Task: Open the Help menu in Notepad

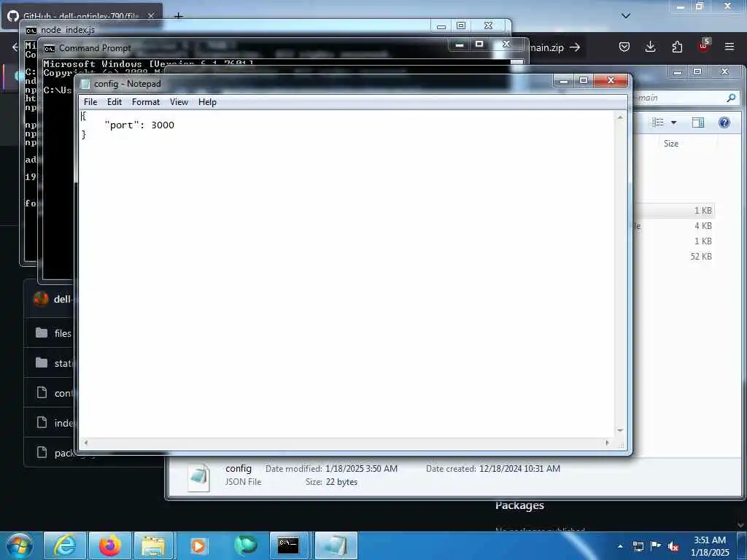Action: tap(207, 102)
